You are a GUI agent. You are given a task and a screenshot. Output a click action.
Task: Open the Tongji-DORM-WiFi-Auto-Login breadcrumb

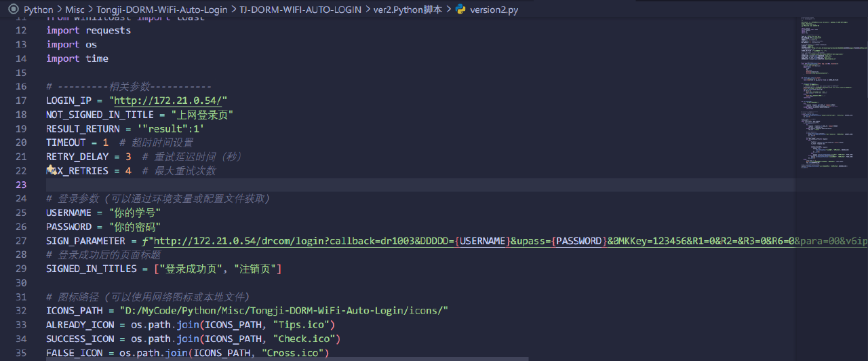point(163,9)
